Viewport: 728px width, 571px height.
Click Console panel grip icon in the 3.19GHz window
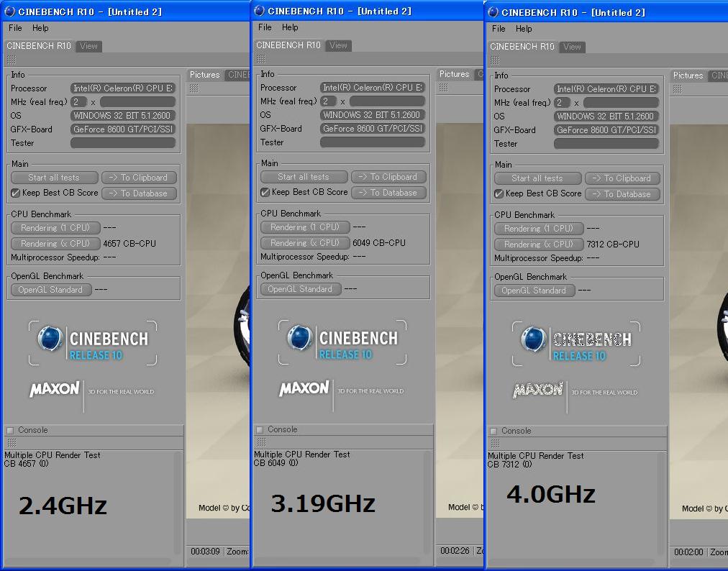261,442
